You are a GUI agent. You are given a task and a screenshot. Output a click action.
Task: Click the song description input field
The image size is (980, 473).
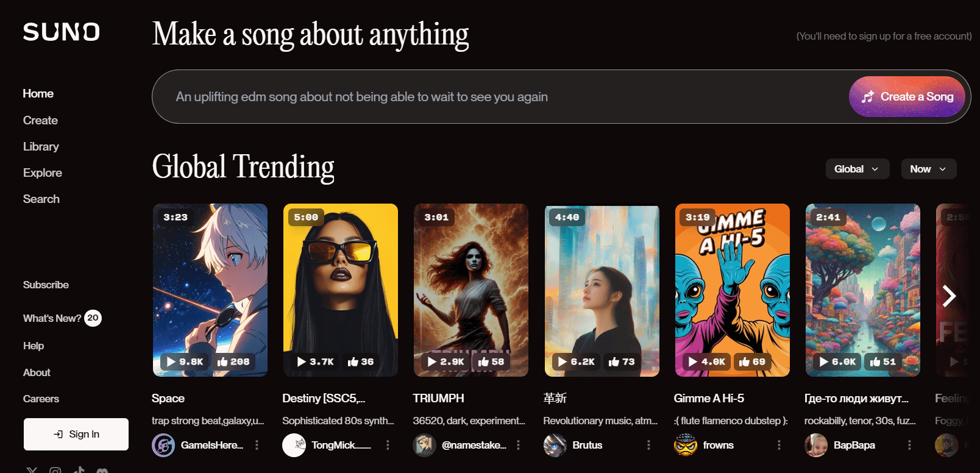[x=500, y=97]
